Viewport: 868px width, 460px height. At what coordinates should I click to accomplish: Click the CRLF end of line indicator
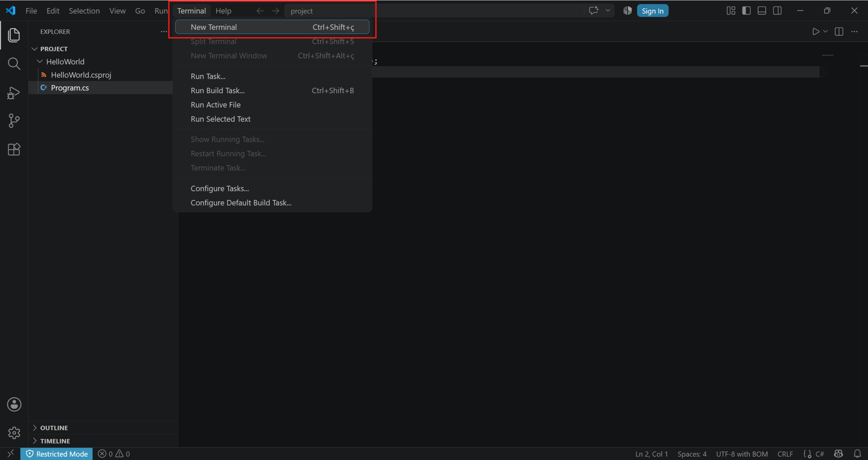[x=785, y=454]
